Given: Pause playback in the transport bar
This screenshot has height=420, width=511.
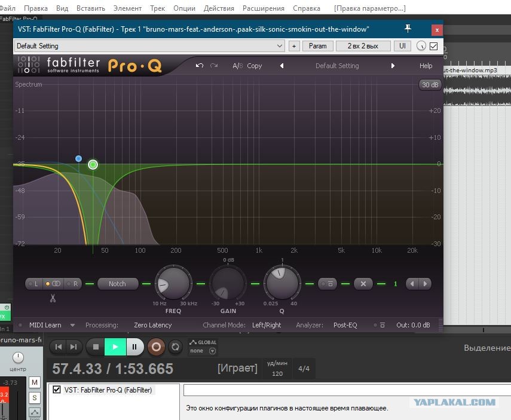Looking at the screenshot, I should [x=134, y=347].
